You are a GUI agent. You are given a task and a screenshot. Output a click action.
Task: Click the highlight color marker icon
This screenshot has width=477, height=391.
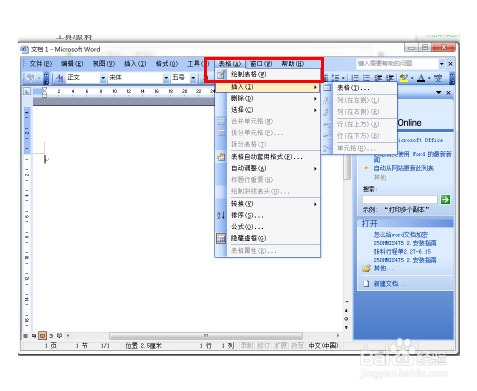[404, 78]
